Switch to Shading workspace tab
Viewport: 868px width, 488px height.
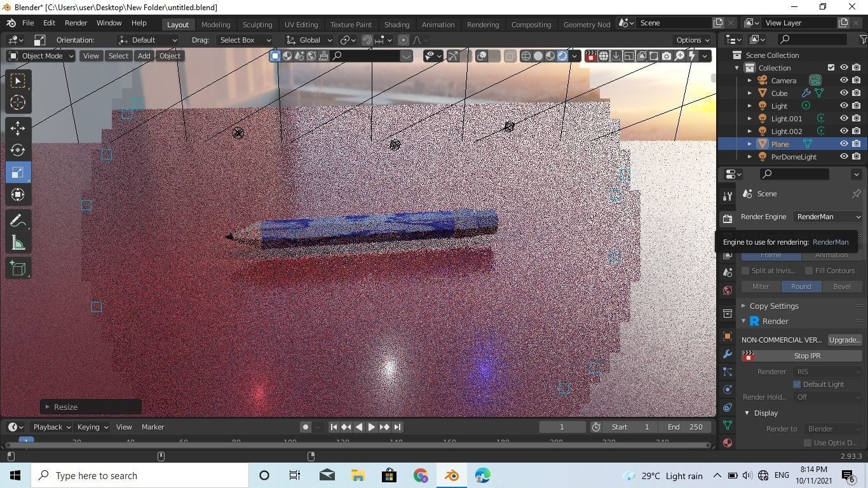click(397, 24)
